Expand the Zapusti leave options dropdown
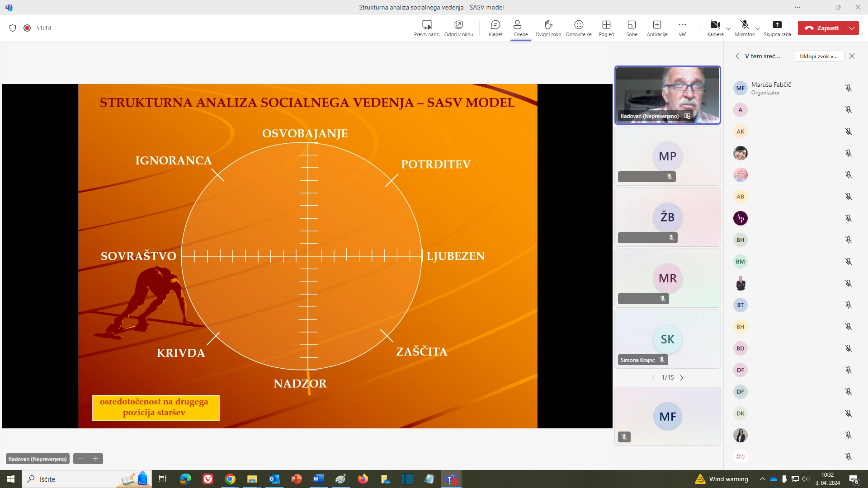This screenshot has width=868, height=488. pos(852,28)
